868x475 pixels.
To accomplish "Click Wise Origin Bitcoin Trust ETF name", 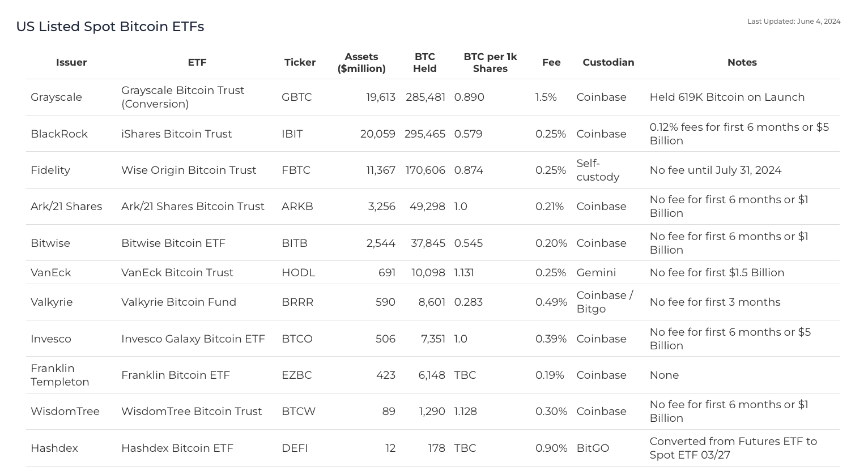I will (x=189, y=170).
